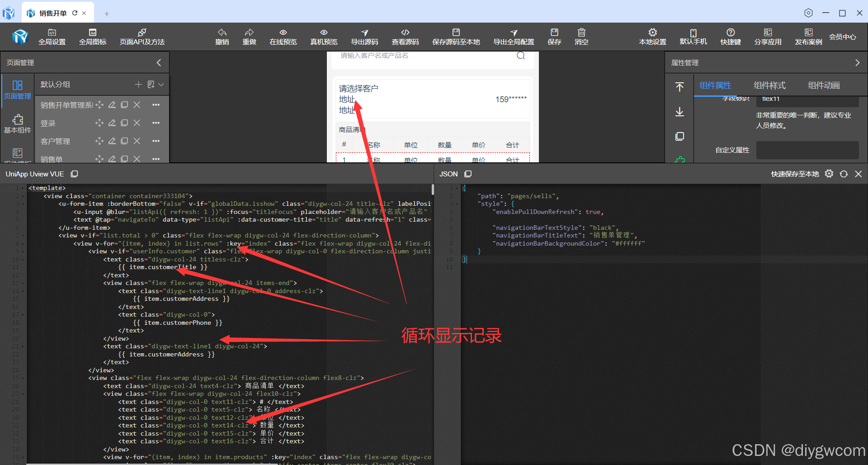
Task: Fold code at line 7
Action: [23, 236]
